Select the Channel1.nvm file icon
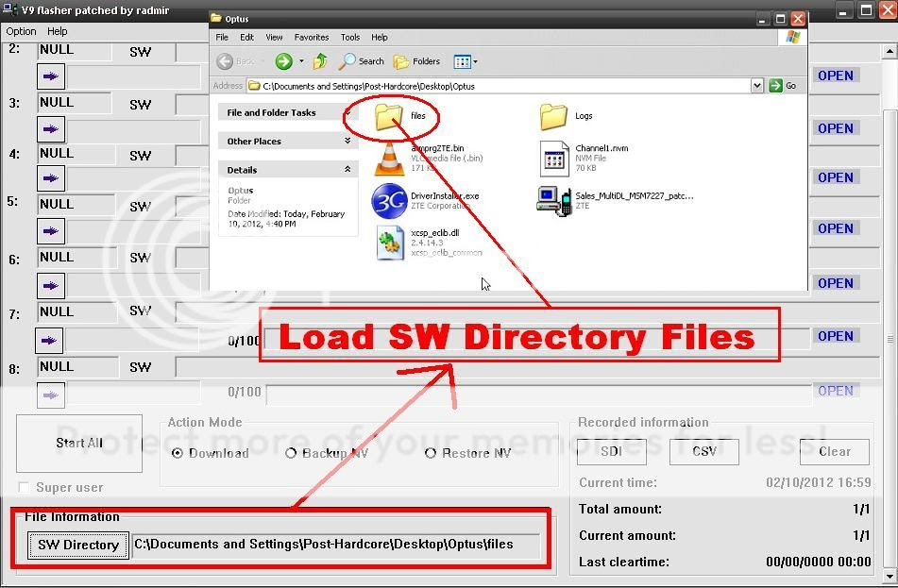Image resolution: width=898 pixels, height=588 pixels. 553,159
